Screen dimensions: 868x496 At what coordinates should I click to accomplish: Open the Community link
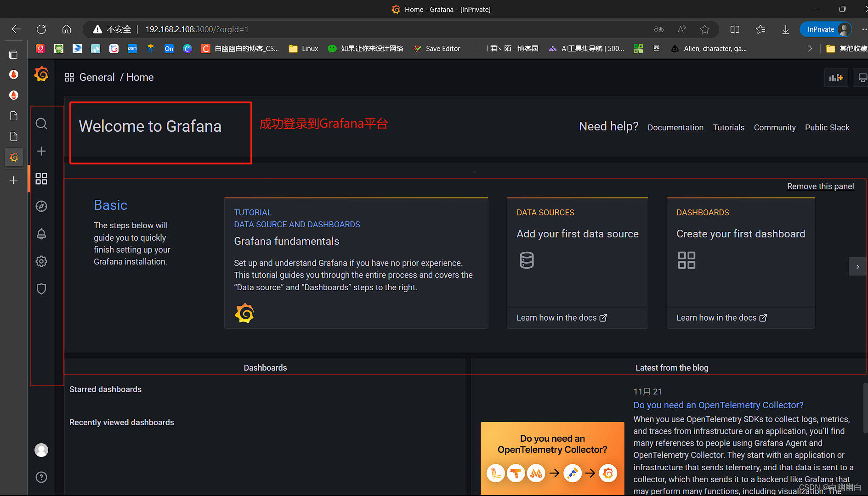pos(775,128)
